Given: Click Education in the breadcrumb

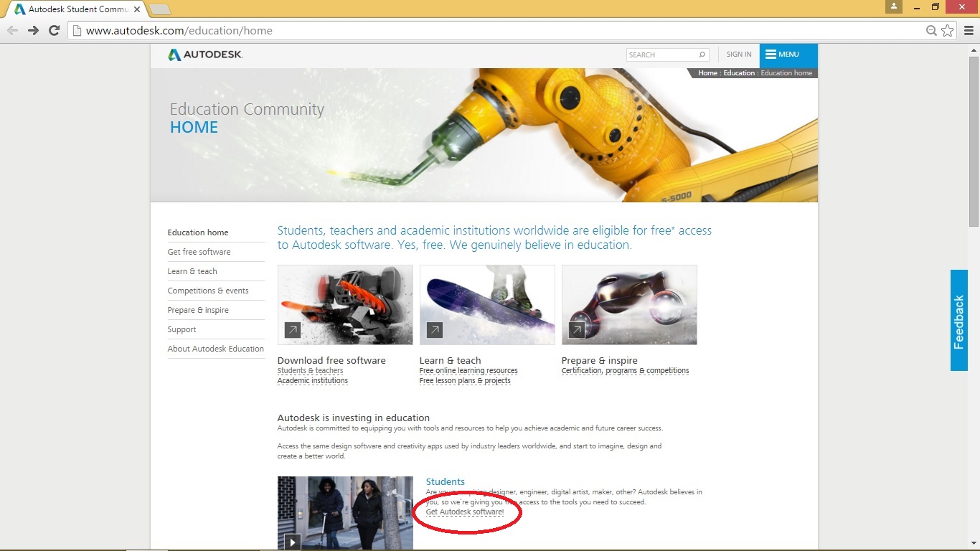Looking at the screenshot, I should click(x=739, y=73).
